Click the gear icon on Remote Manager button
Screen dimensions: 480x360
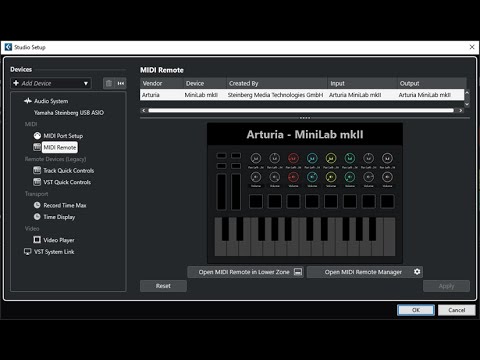(x=417, y=272)
